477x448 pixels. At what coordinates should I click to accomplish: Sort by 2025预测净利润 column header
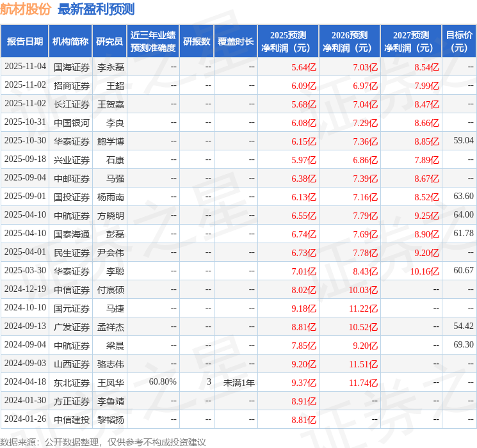(x=288, y=42)
